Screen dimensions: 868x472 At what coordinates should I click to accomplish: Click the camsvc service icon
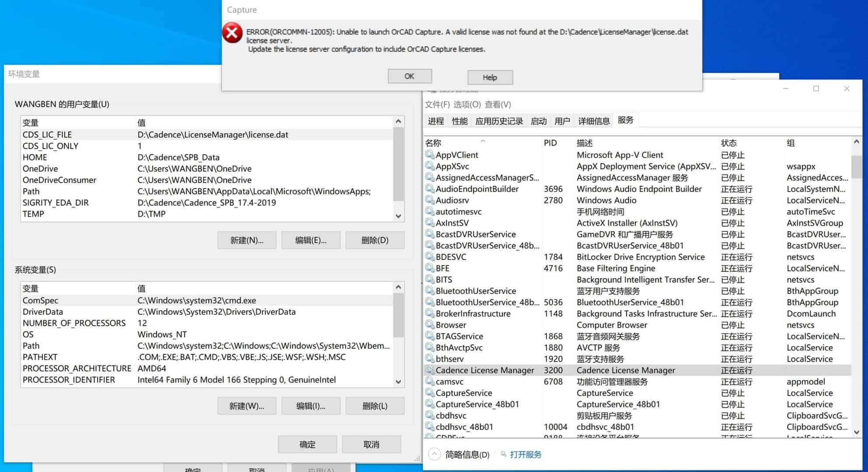click(x=430, y=382)
